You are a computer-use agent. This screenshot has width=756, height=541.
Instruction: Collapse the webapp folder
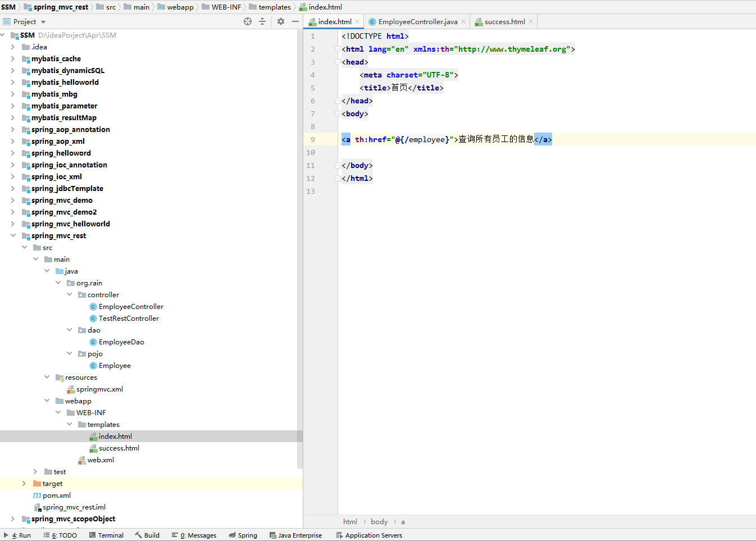pyautogui.click(x=47, y=401)
